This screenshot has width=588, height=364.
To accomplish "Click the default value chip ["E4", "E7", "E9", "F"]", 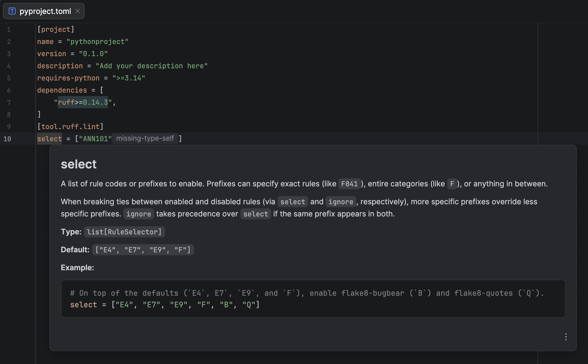I will [143, 249].
